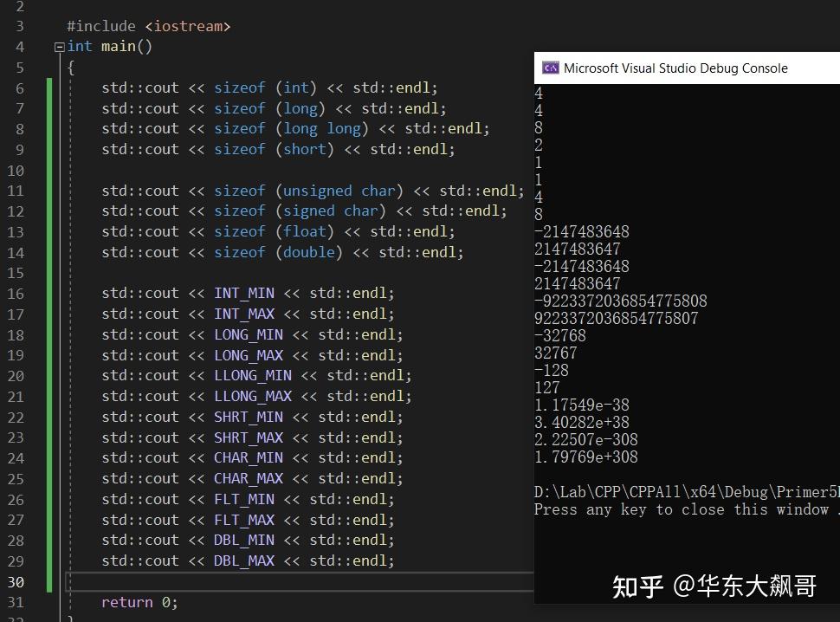The image size is (840, 622).
Task: Click console output -9223372036854775808
Action: pyautogui.click(x=620, y=301)
